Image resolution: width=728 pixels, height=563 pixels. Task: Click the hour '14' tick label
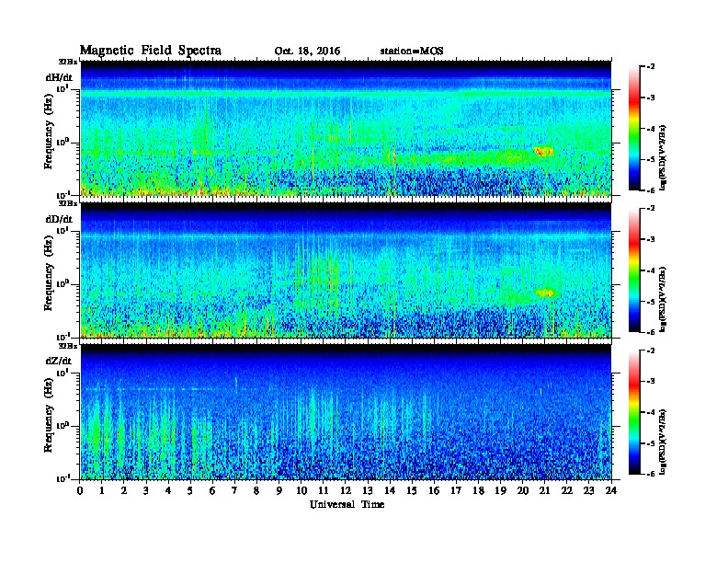click(x=390, y=491)
